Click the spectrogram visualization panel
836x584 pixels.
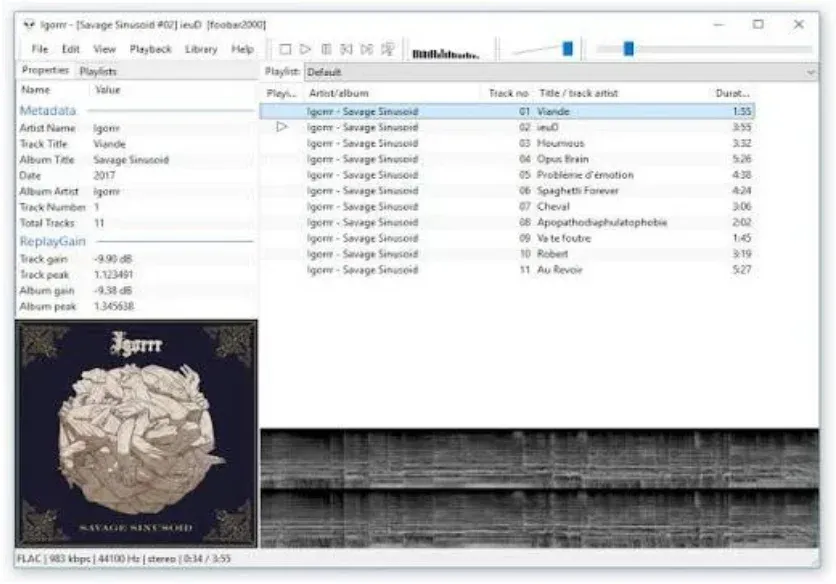pyautogui.click(x=540, y=488)
